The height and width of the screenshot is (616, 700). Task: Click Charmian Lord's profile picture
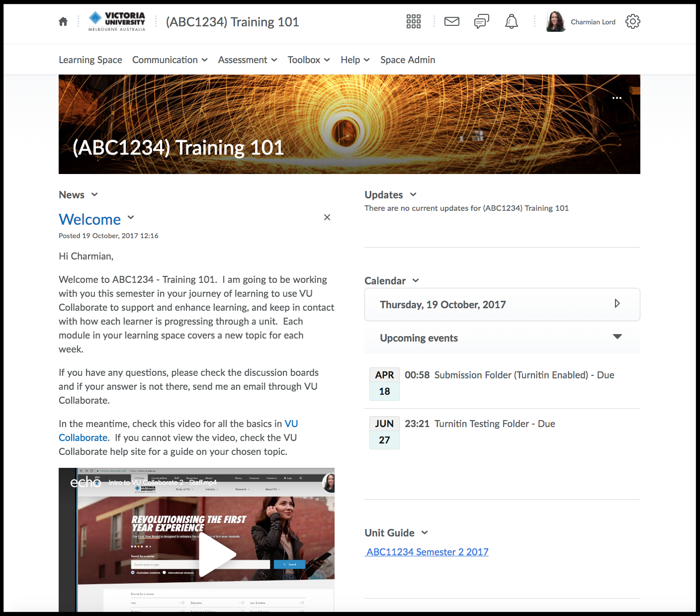point(555,22)
